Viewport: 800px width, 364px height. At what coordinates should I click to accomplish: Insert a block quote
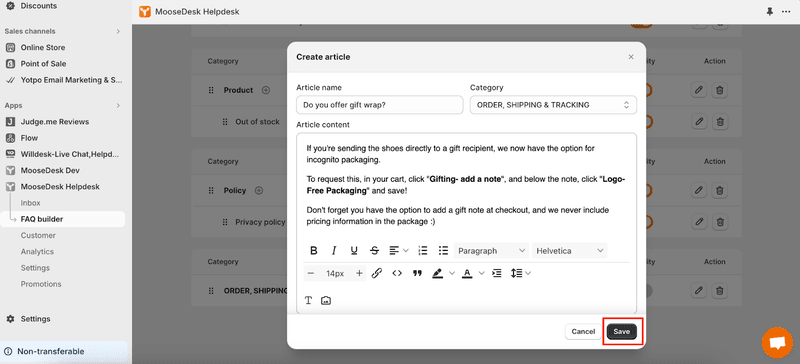pos(417,273)
